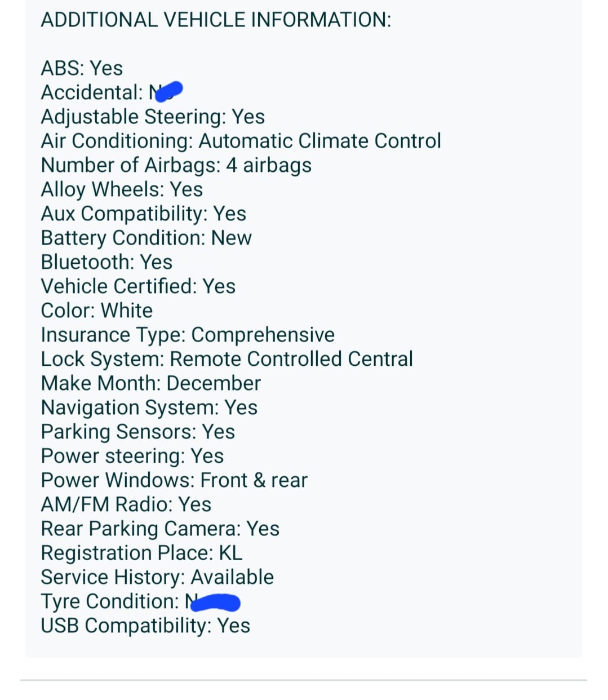Select the Bluetooth: Yes line
The image size is (608, 700).
tap(106, 262)
